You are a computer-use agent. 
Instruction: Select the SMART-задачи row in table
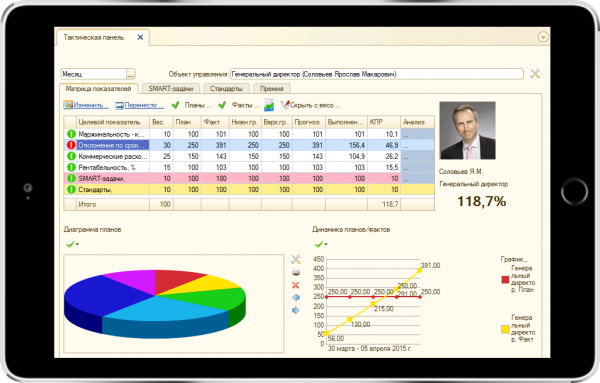pyautogui.click(x=249, y=179)
